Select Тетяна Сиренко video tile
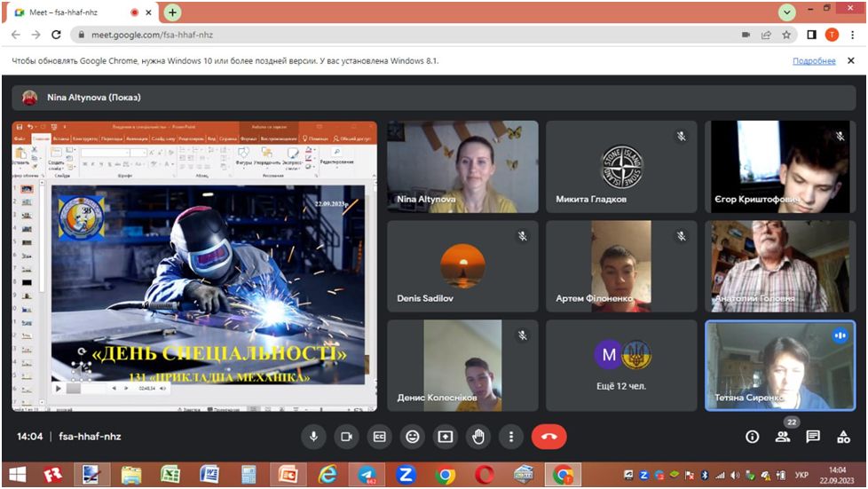 click(780, 366)
